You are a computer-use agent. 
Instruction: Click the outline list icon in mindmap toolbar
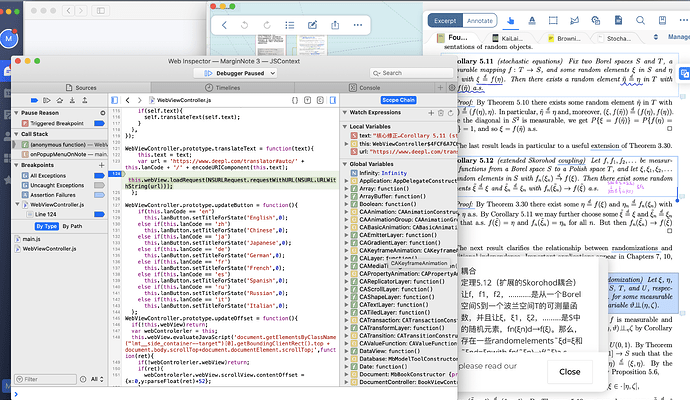290,25
